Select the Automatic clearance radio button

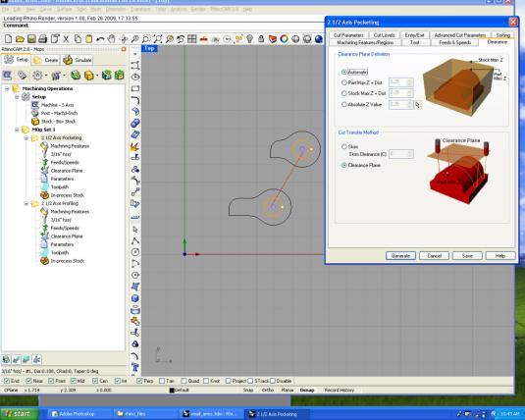coord(343,72)
